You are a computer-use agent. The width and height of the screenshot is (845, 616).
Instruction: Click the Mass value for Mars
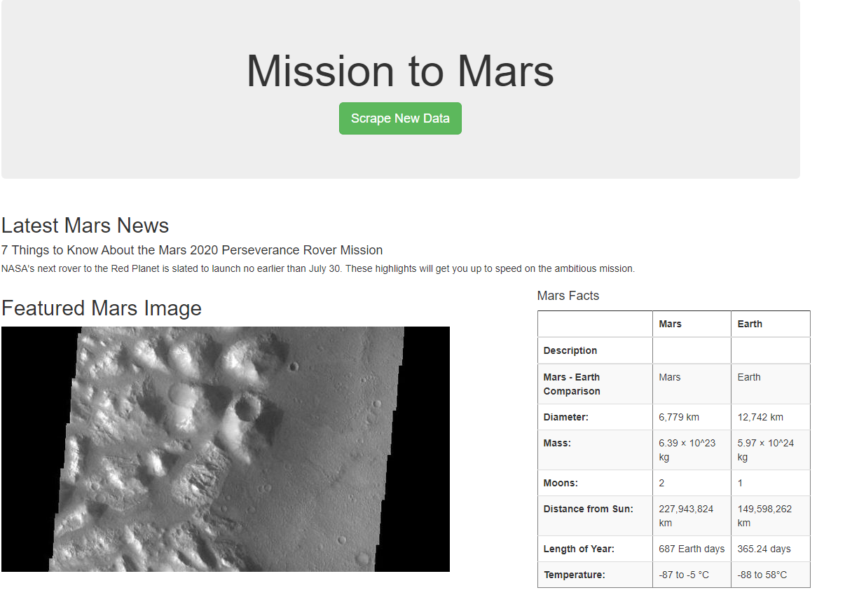692,449
